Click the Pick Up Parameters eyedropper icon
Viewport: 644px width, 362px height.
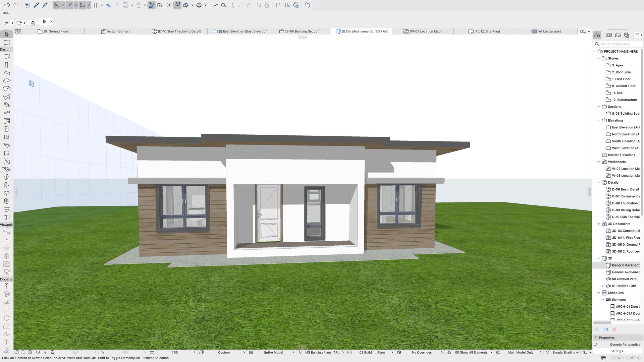pyautogui.click(x=36, y=5)
